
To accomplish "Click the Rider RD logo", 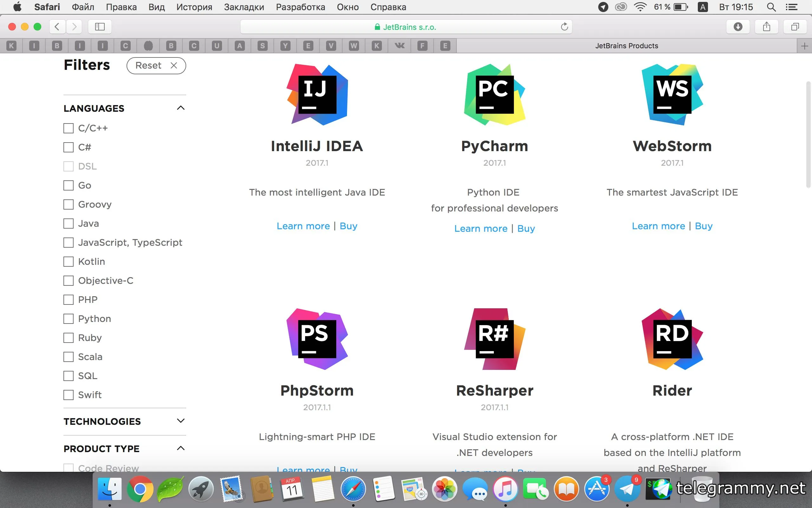I will 672,339.
